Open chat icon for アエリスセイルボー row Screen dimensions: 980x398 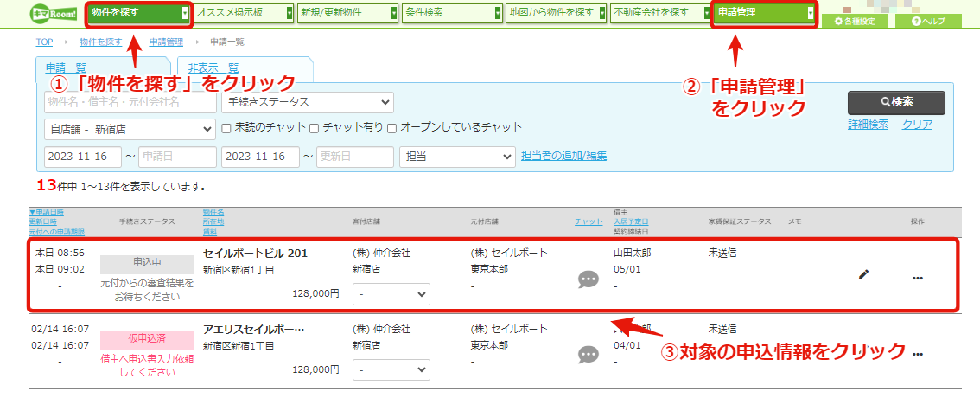(589, 355)
